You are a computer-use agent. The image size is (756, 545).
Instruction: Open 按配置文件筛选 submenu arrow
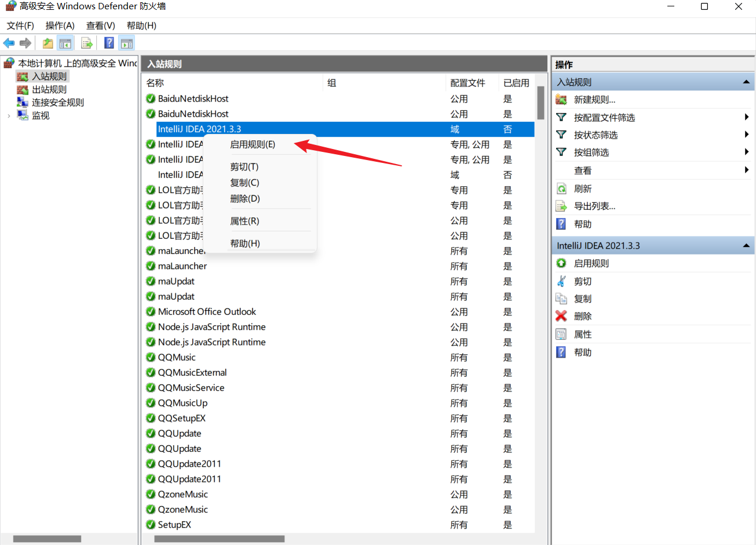747,117
